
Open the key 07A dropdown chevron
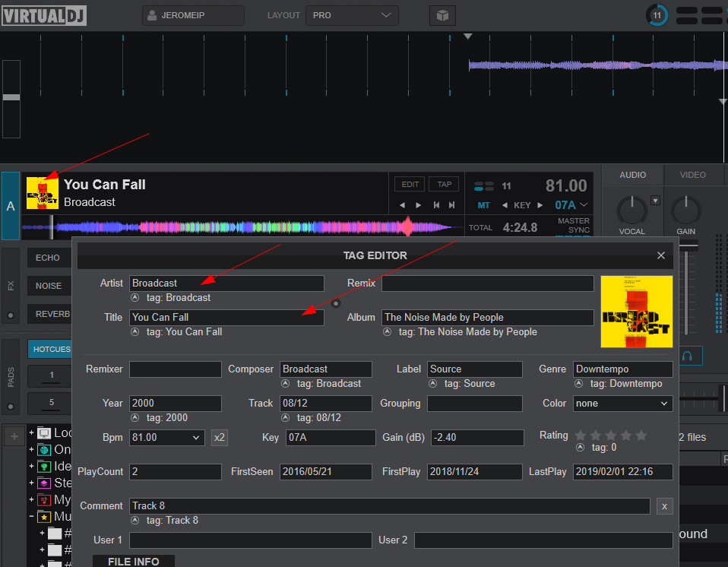tap(584, 204)
